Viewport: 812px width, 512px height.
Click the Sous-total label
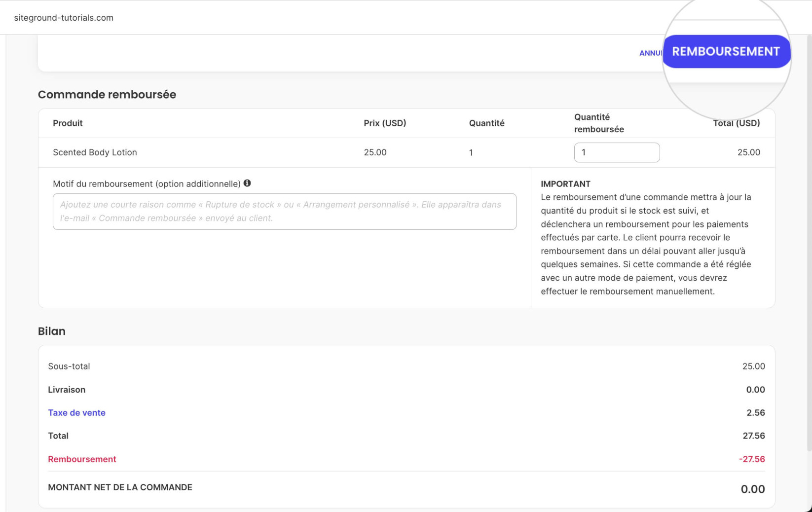69,366
